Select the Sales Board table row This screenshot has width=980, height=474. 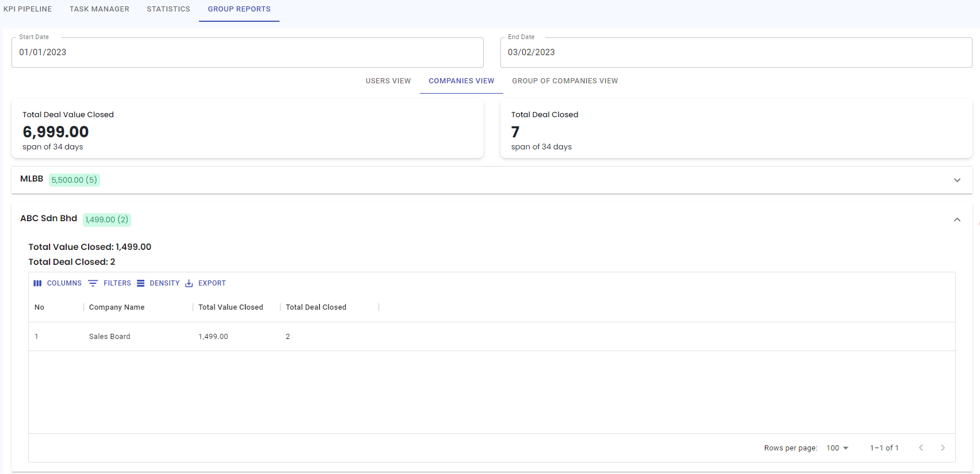110,337
